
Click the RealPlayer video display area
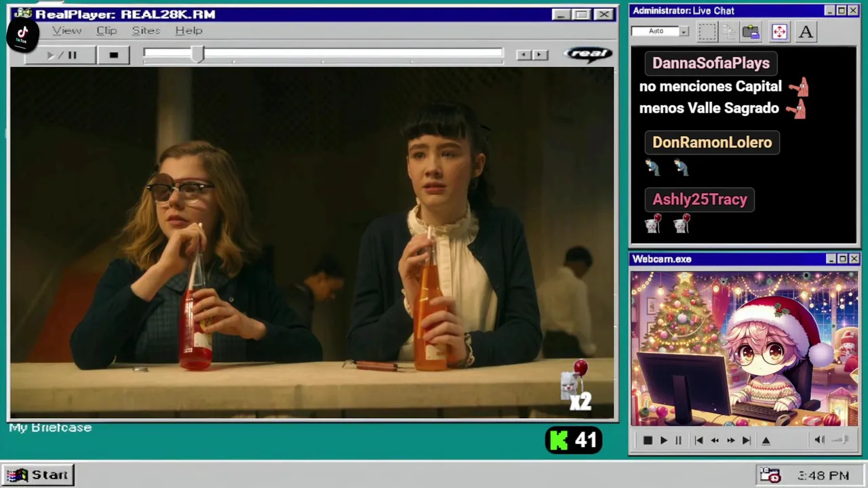click(x=312, y=243)
